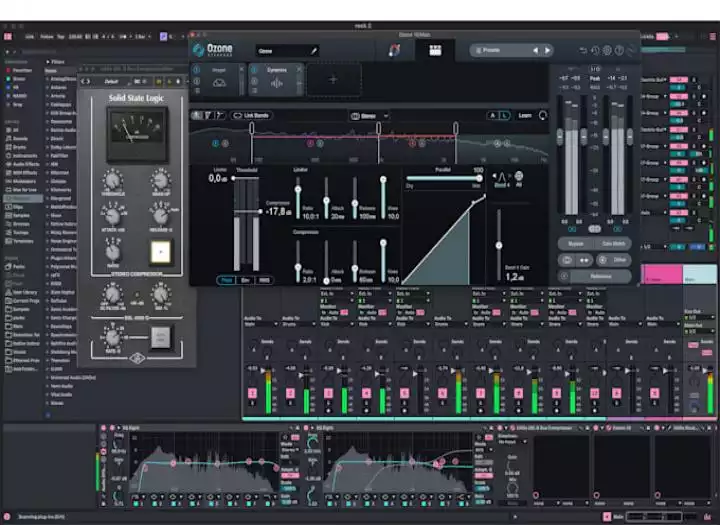Select the Imager module with the cloud icon
Viewport: 720px width, 525px height.
click(219, 79)
